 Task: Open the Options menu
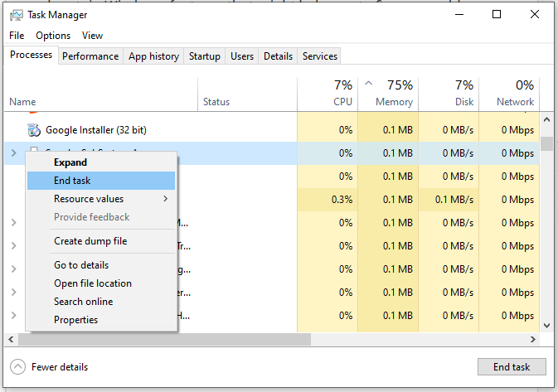tap(53, 36)
